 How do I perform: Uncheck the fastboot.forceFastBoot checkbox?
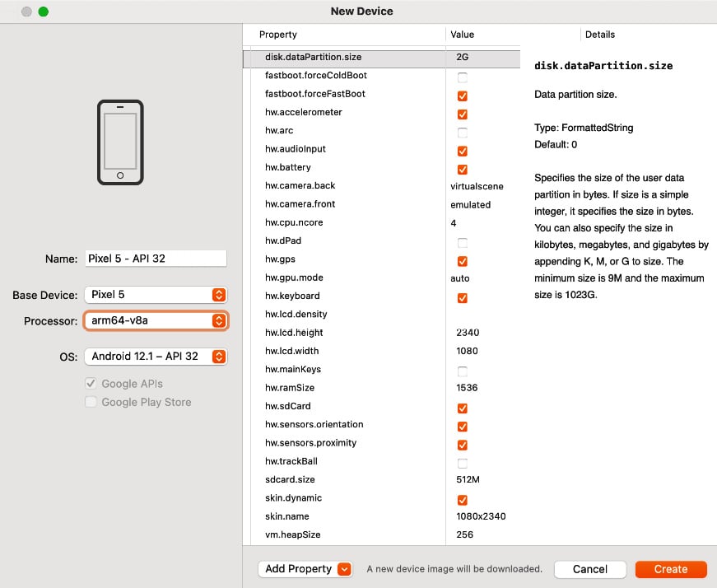463,96
